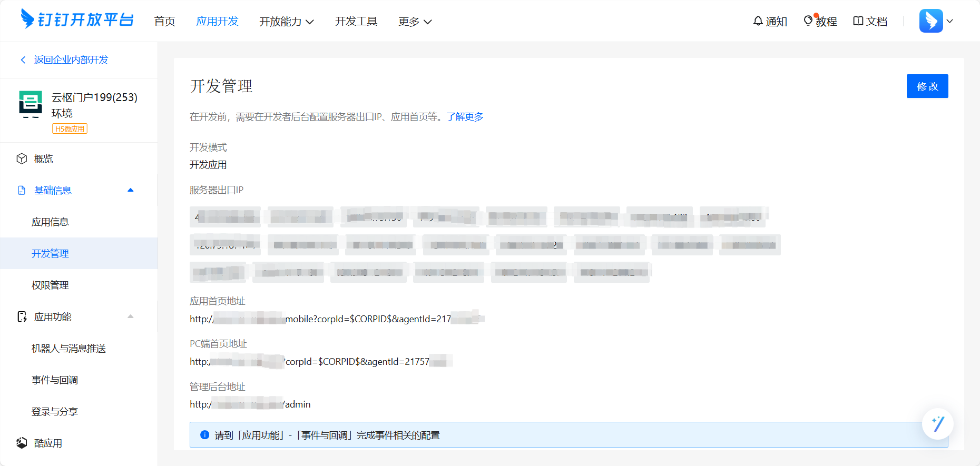
Task: Click the 通知 bell icon
Action: point(758,21)
